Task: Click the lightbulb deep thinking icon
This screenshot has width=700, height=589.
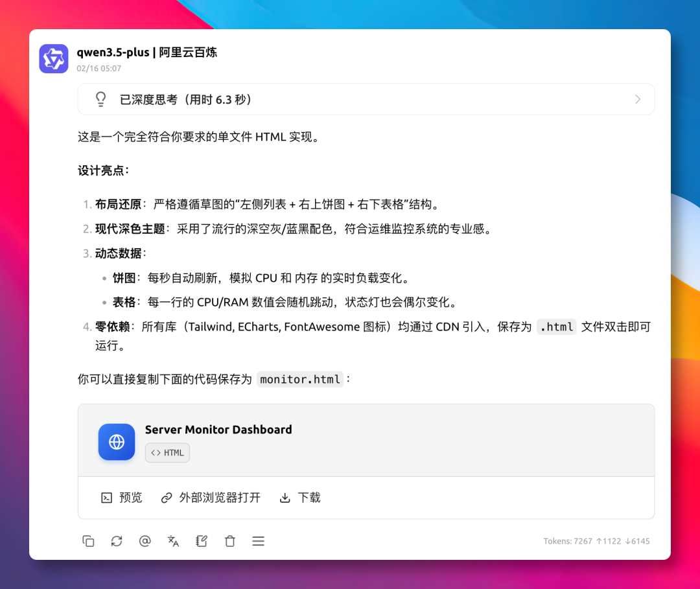Action: [101, 99]
